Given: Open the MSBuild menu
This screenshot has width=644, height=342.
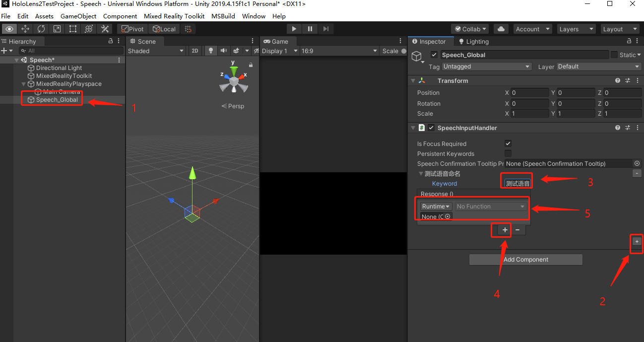Looking at the screenshot, I should pos(223,16).
